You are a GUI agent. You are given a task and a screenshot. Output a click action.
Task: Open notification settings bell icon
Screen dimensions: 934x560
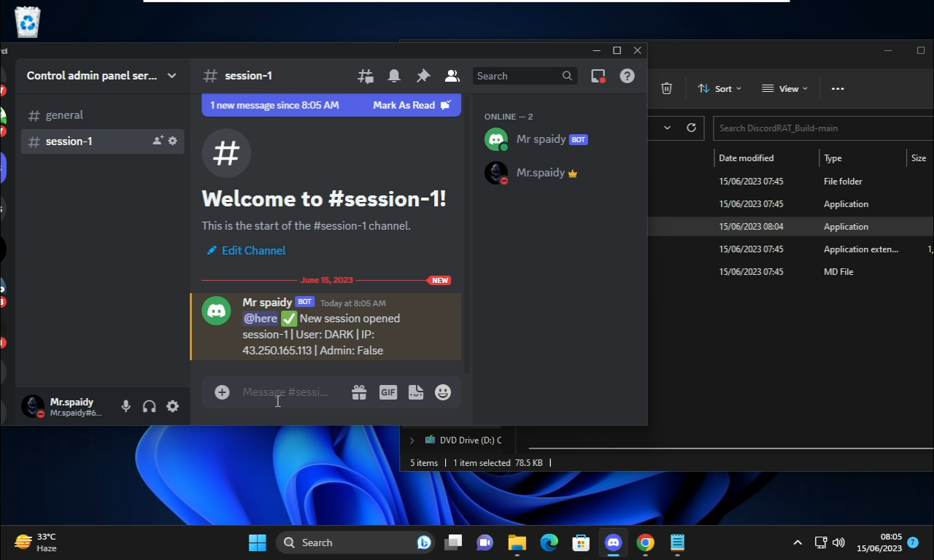394,76
